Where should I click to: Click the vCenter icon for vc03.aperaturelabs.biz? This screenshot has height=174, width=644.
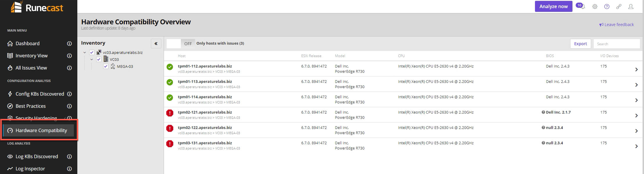99,52
